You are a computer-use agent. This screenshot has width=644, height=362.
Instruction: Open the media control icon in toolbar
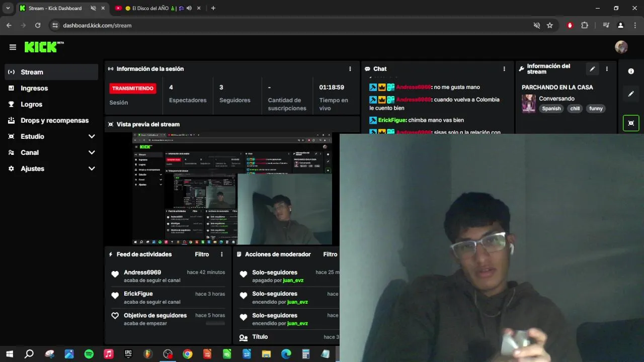[x=606, y=25]
